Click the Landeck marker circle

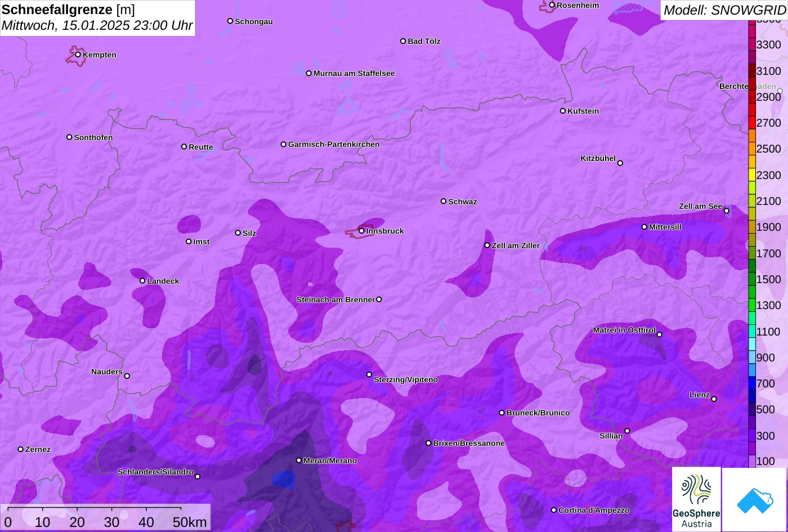pos(142,281)
